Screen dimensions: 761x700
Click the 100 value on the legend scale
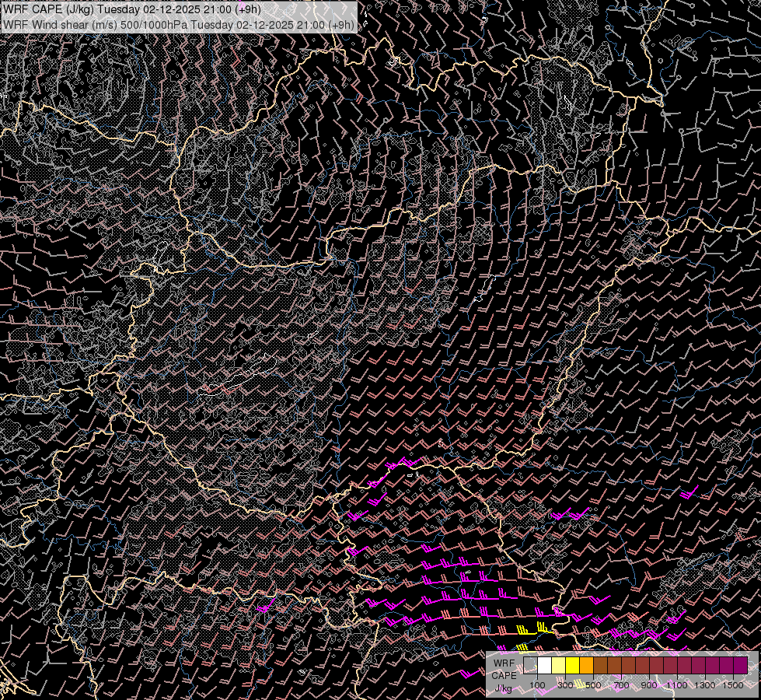537,685
